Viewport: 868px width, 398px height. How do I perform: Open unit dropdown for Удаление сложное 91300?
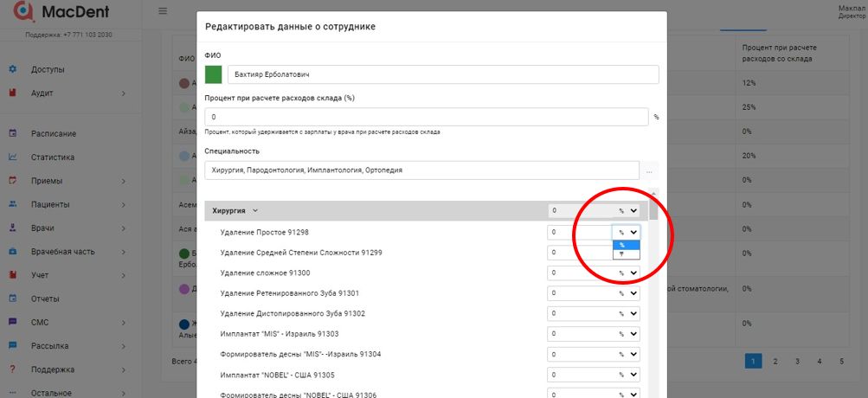point(627,273)
